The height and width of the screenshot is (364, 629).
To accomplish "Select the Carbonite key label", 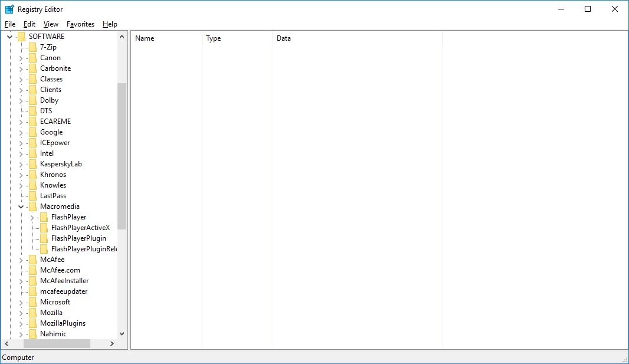I will coord(55,68).
